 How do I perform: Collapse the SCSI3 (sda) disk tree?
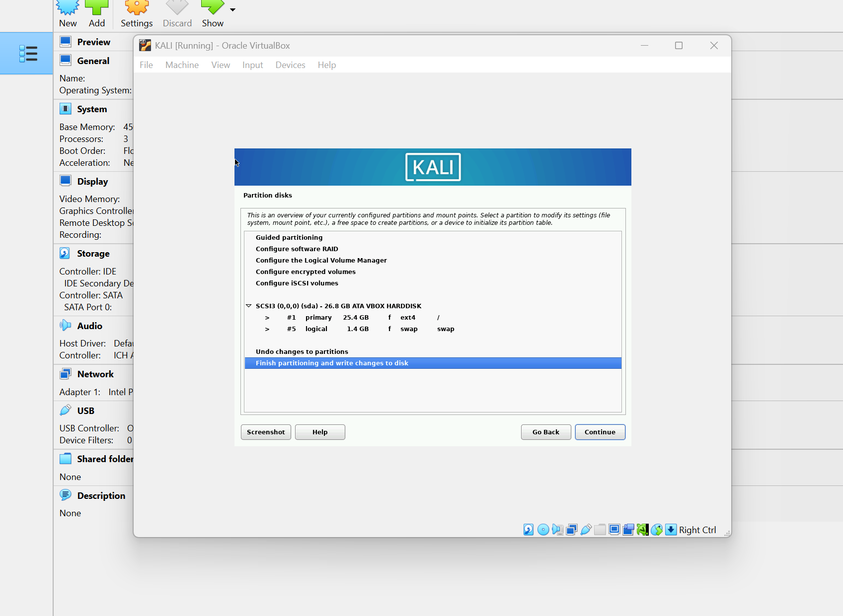[x=249, y=306]
